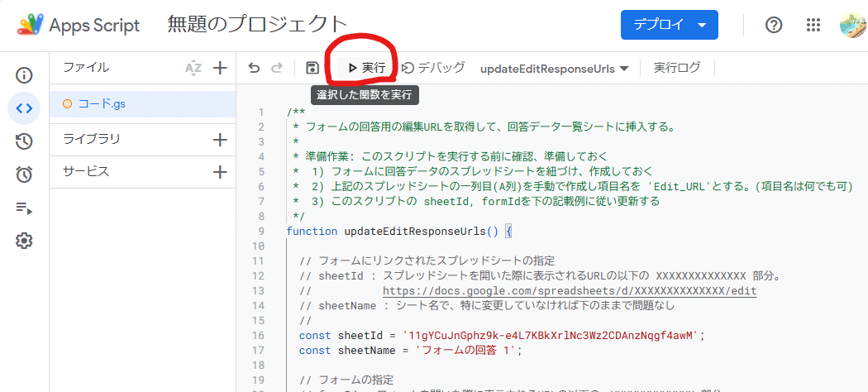The image size is (868, 392).
Task: Choose function from updateEditResponseUrls dropdown
Action: 555,69
